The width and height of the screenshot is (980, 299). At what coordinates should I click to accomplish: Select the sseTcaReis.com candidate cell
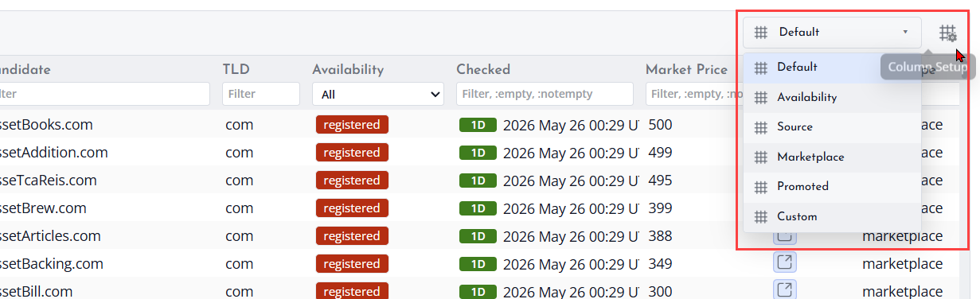[x=49, y=181]
